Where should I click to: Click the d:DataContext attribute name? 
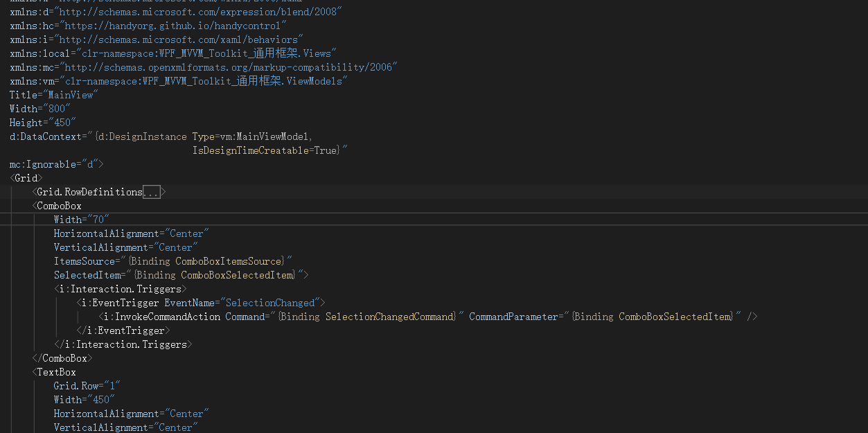point(46,136)
